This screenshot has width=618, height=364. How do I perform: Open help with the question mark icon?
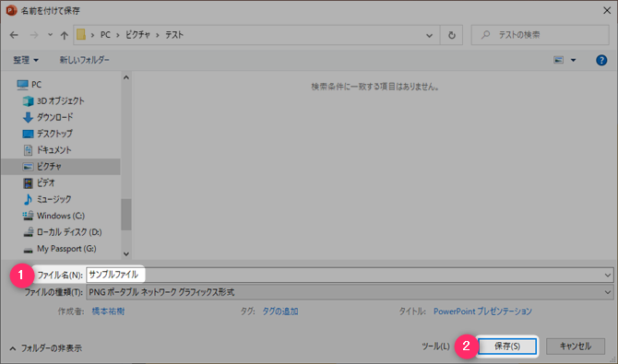click(601, 60)
